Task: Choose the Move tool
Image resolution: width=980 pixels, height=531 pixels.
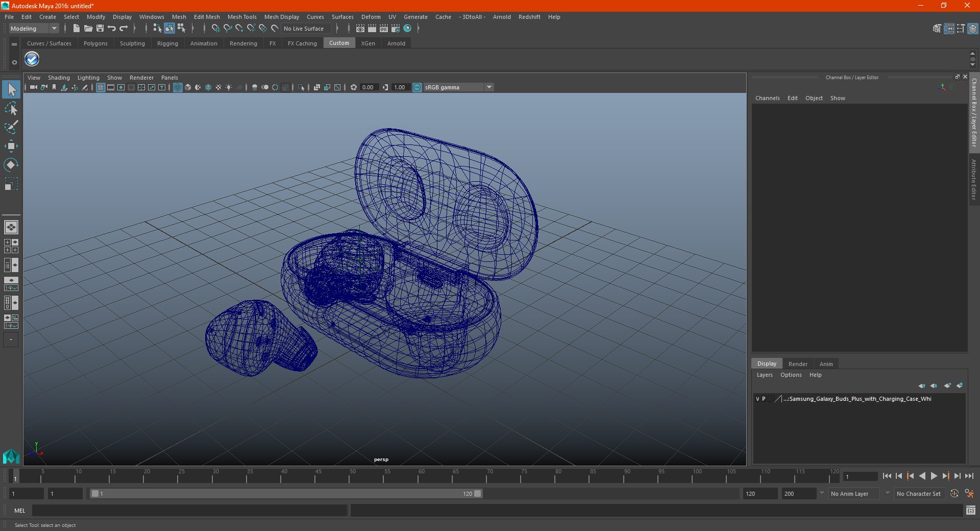Action: click(x=11, y=146)
